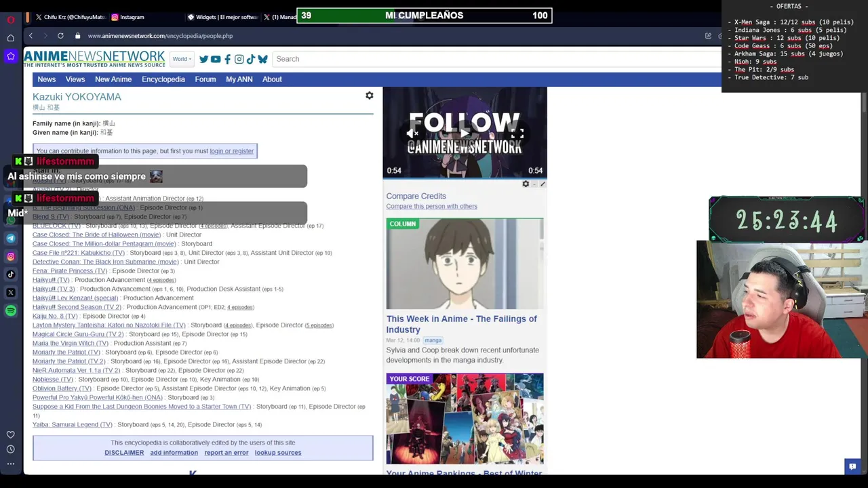Click the pencil edit icon below video

tap(542, 184)
